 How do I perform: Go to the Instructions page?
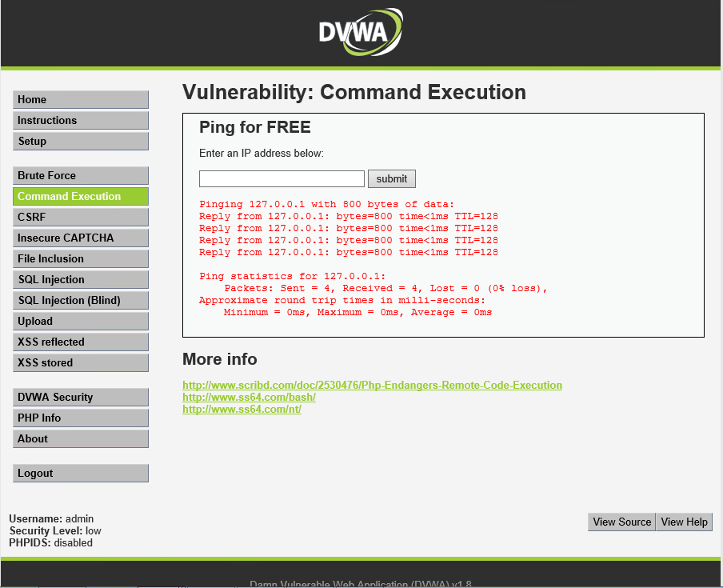81,120
